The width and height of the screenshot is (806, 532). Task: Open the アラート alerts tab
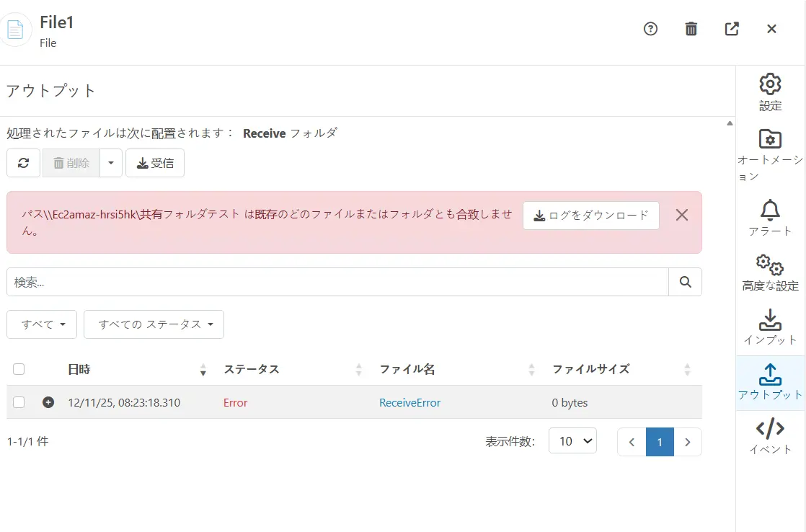tap(770, 218)
